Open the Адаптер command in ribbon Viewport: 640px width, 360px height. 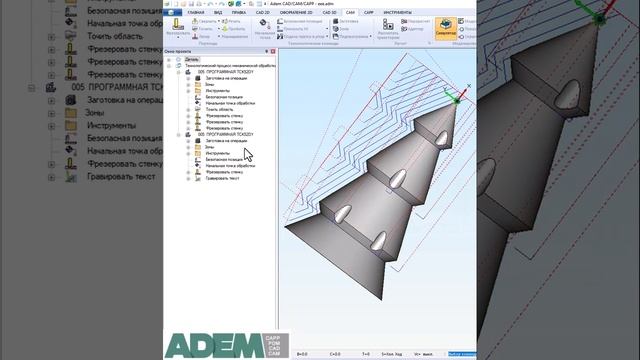tap(412, 29)
